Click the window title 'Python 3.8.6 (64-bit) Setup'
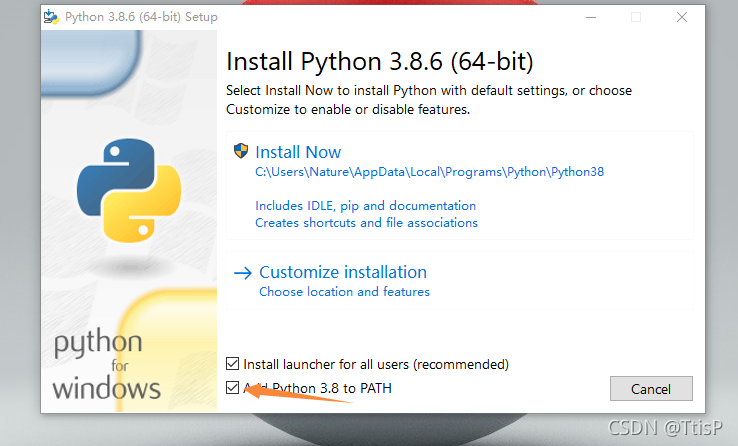This screenshot has height=446, width=738. (x=141, y=17)
